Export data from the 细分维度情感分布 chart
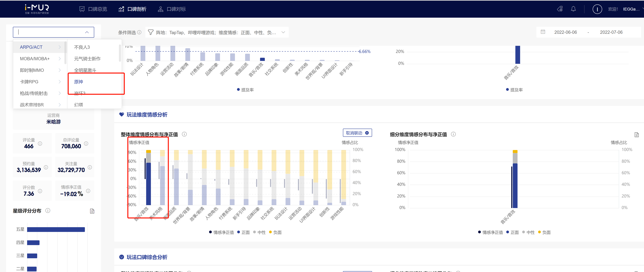This screenshot has width=644, height=272. pyautogui.click(x=637, y=135)
